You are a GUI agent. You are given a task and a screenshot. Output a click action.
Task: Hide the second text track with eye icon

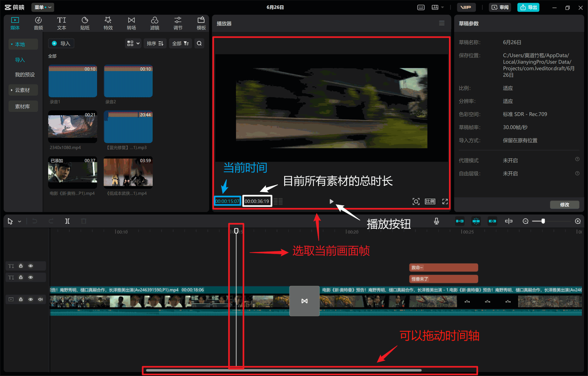(31, 277)
